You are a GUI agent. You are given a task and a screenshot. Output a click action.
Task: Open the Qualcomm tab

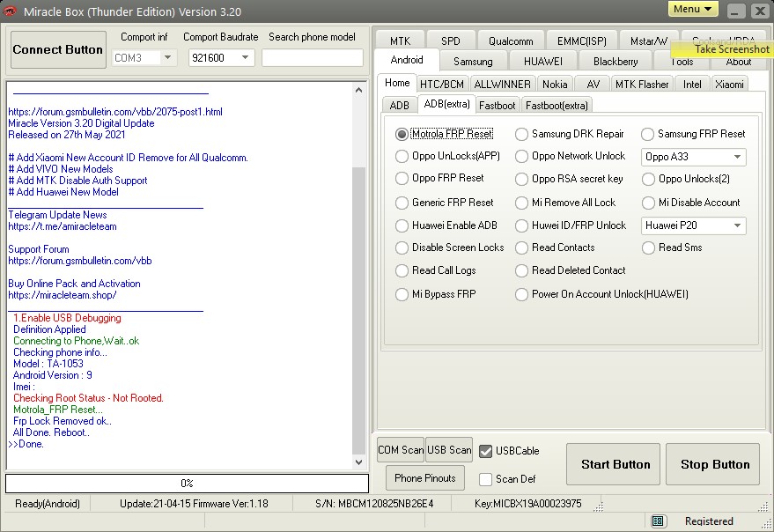511,41
